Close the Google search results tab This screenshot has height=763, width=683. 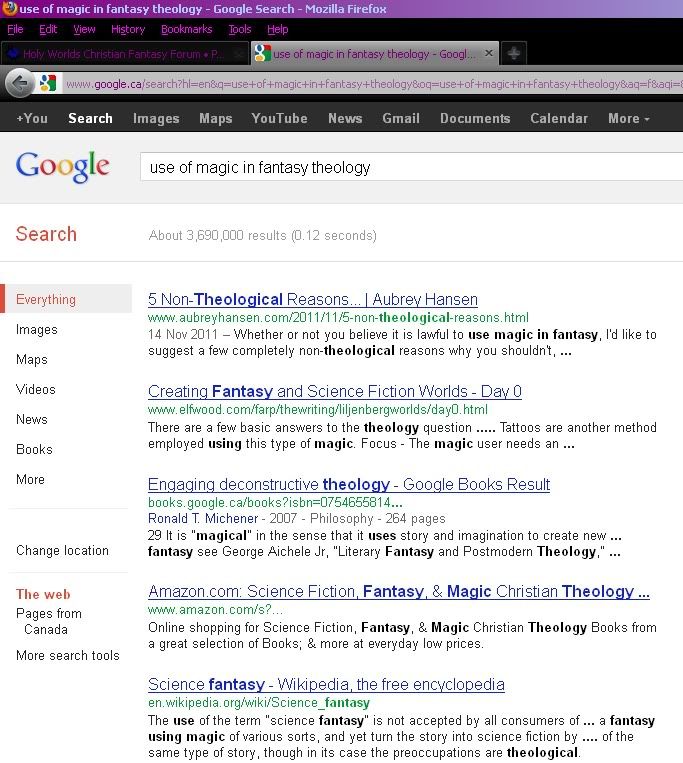[489, 54]
